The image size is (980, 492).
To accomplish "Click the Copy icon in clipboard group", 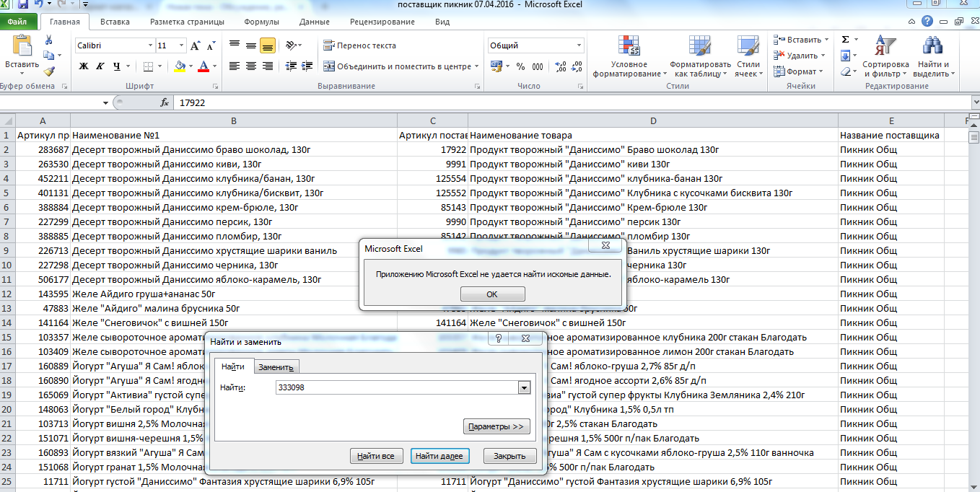I will 48,56.
